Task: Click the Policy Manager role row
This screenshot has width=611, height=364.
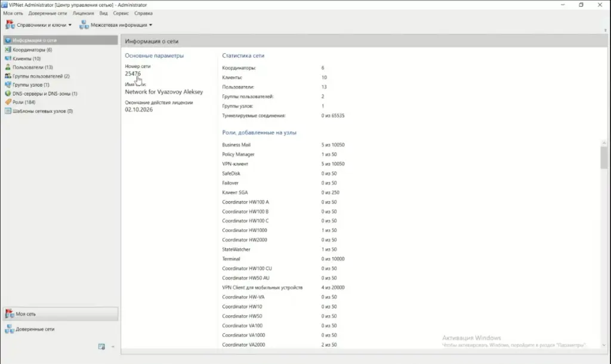Action: pos(279,155)
